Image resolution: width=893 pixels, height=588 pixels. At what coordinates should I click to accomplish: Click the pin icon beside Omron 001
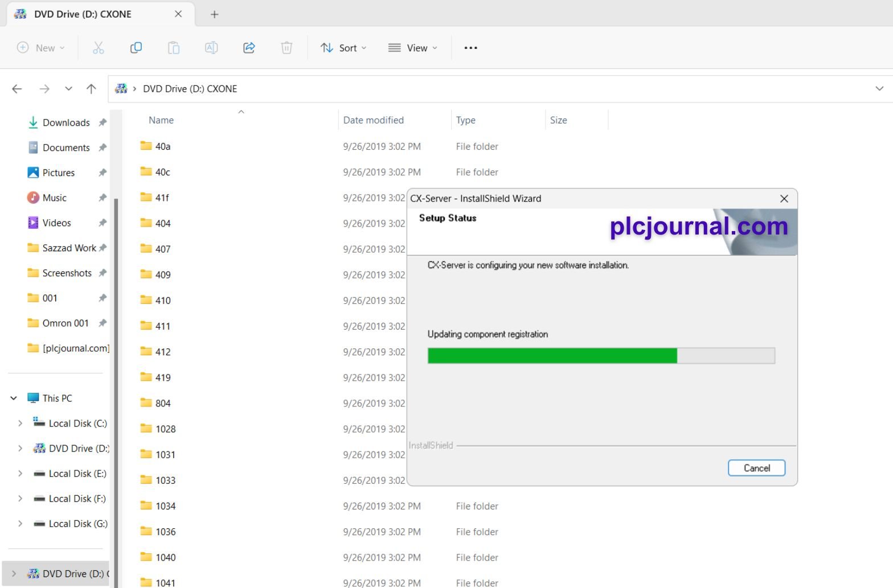[103, 323]
